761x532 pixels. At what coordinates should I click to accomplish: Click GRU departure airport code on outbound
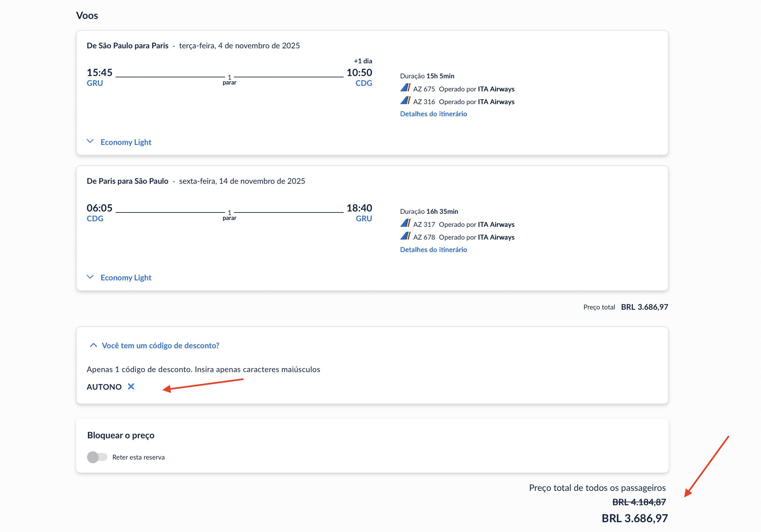point(95,83)
